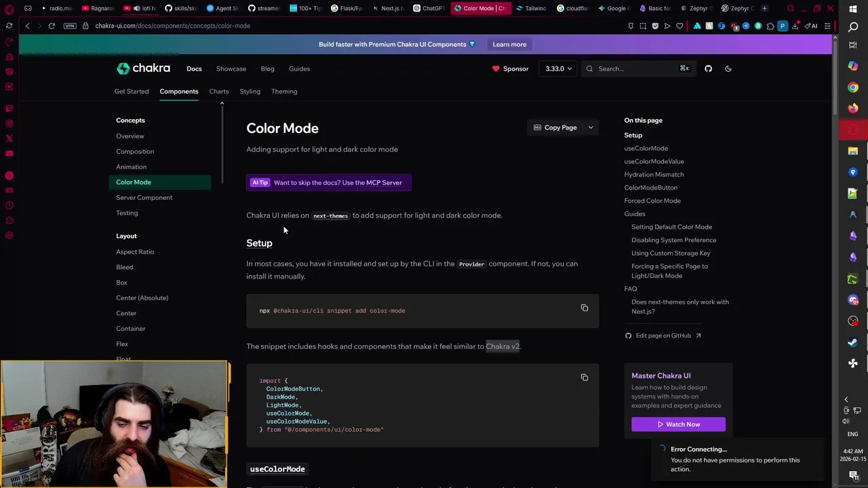Select the Components tab

pyautogui.click(x=179, y=91)
